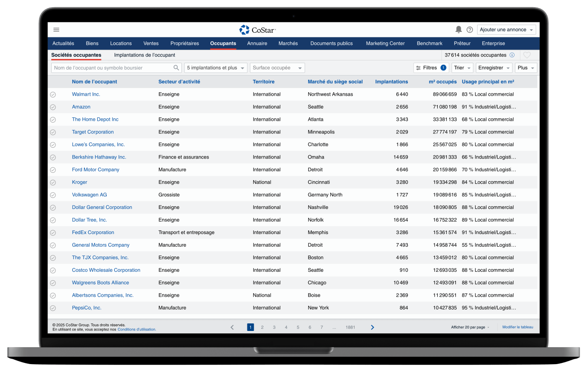Click the search magnifier icon
This screenshot has width=588, height=375.
coord(176,68)
